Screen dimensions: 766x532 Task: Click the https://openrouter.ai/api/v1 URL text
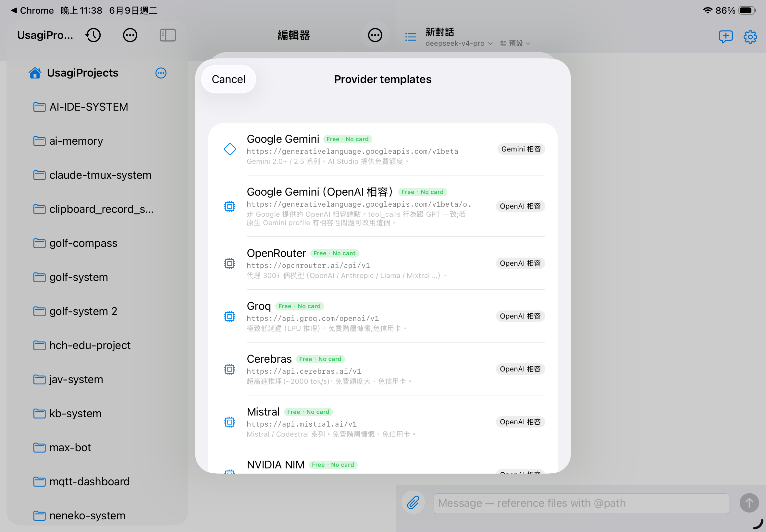(308, 266)
